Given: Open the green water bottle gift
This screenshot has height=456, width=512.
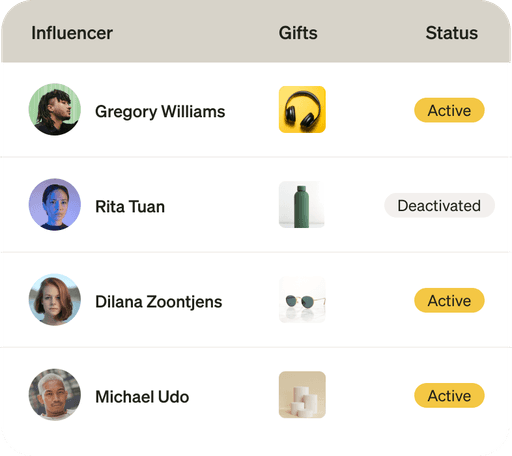Looking at the screenshot, I should [x=302, y=204].
